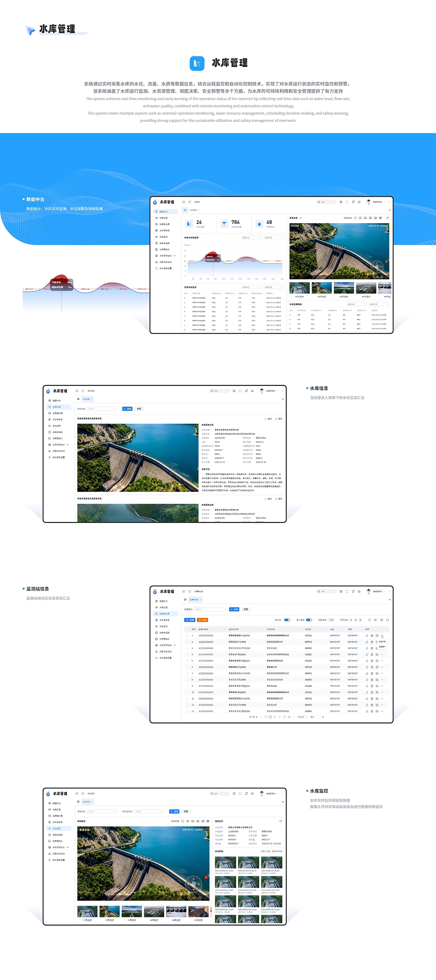The height and width of the screenshot is (980, 436).
Task: Click the search box in the 数据中台 window header
Action: 327,202
